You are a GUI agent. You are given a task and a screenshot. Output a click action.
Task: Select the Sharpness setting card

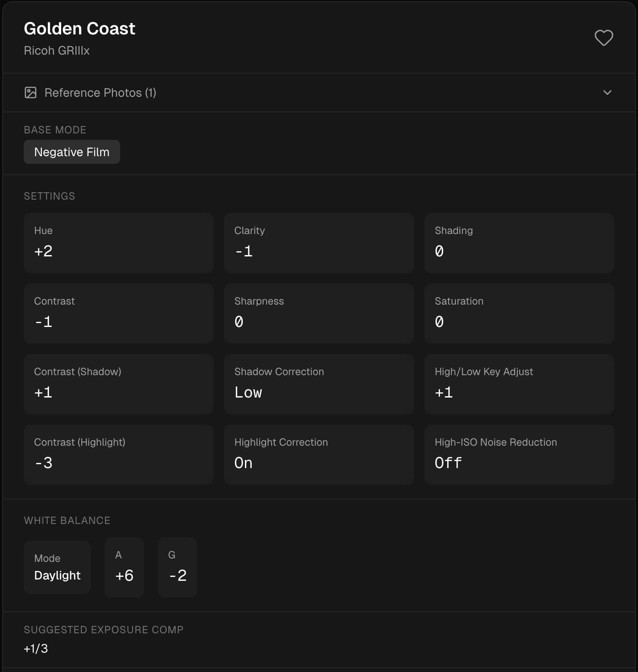(x=319, y=313)
